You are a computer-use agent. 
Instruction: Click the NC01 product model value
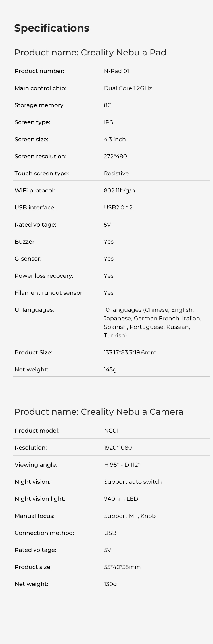[x=111, y=431]
